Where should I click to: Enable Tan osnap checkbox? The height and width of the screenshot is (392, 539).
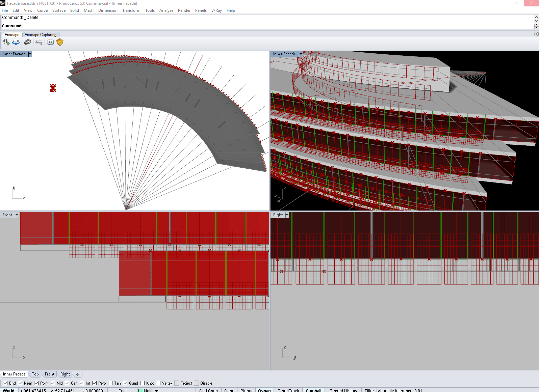110,383
